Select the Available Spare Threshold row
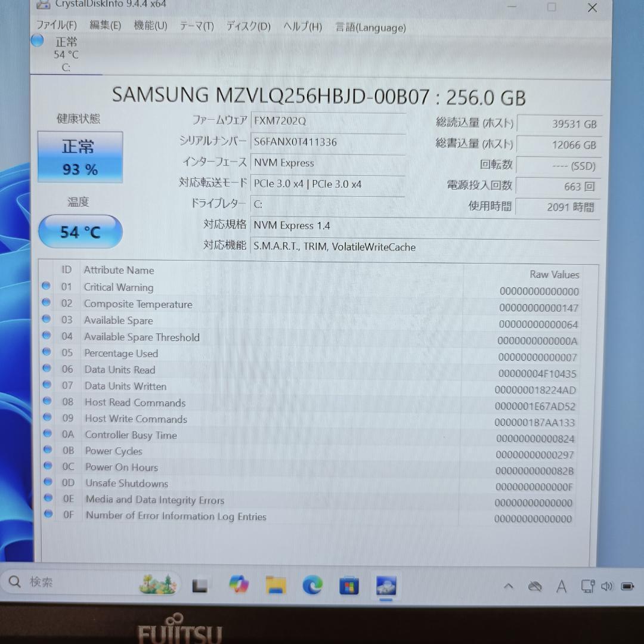This screenshot has height=644, width=644. (311, 338)
